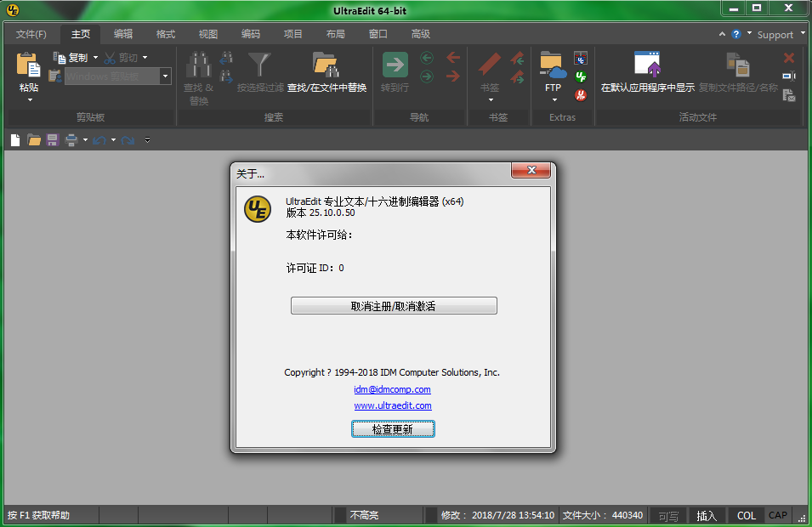The image size is (812, 527).
Task: Click the next bookmark icon
Action: (517, 77)
